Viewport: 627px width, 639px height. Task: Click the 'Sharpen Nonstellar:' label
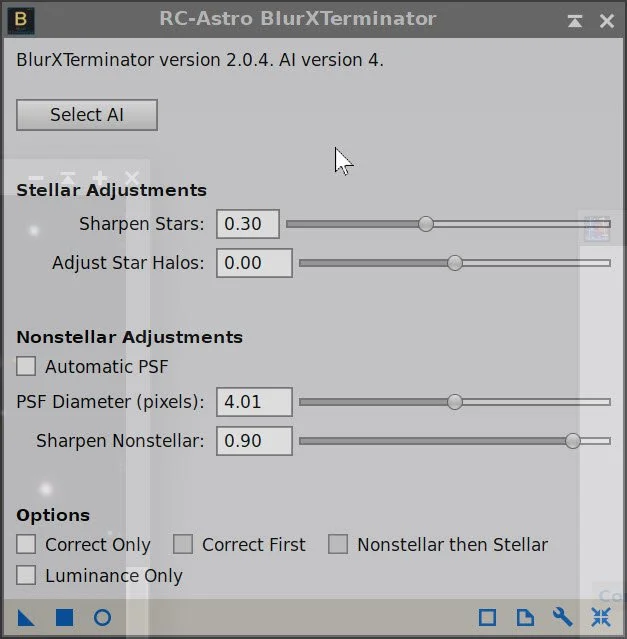pos(120,441)
